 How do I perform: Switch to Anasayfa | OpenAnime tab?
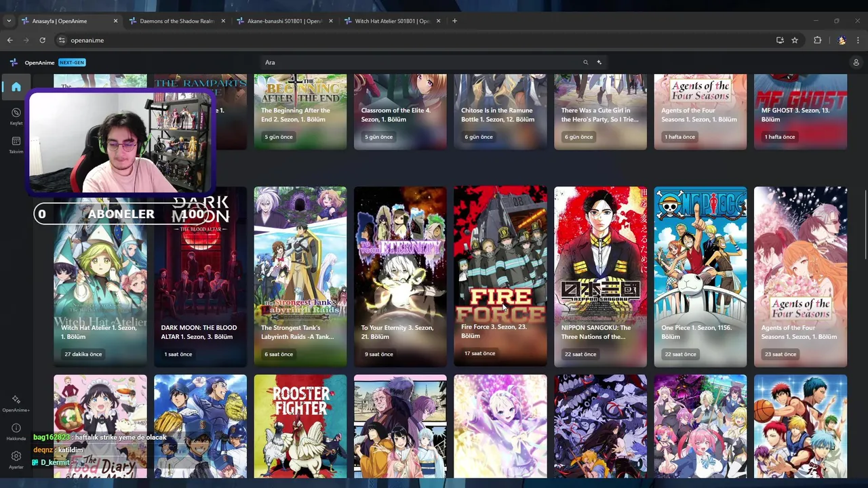[x=69, y=21]
